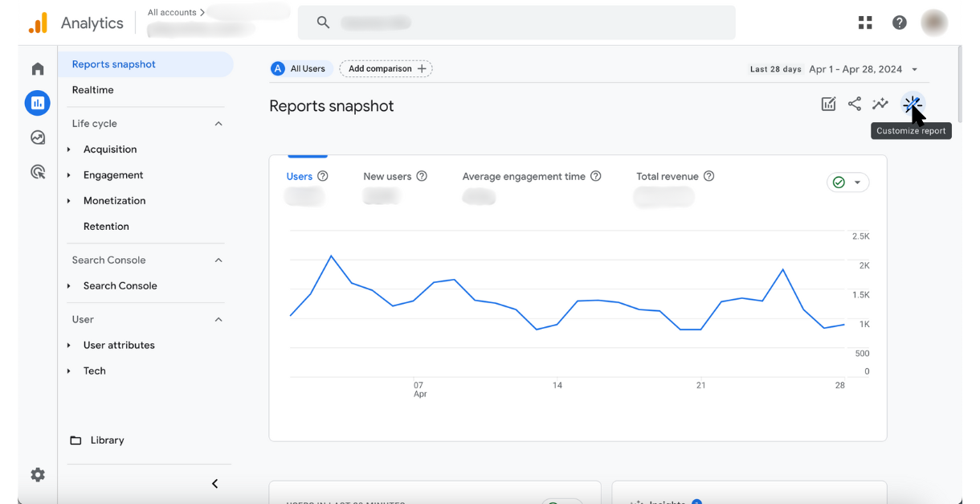Open the Home icon in the left sidebar
Screen dimensions: 980x504
(37, 68)
